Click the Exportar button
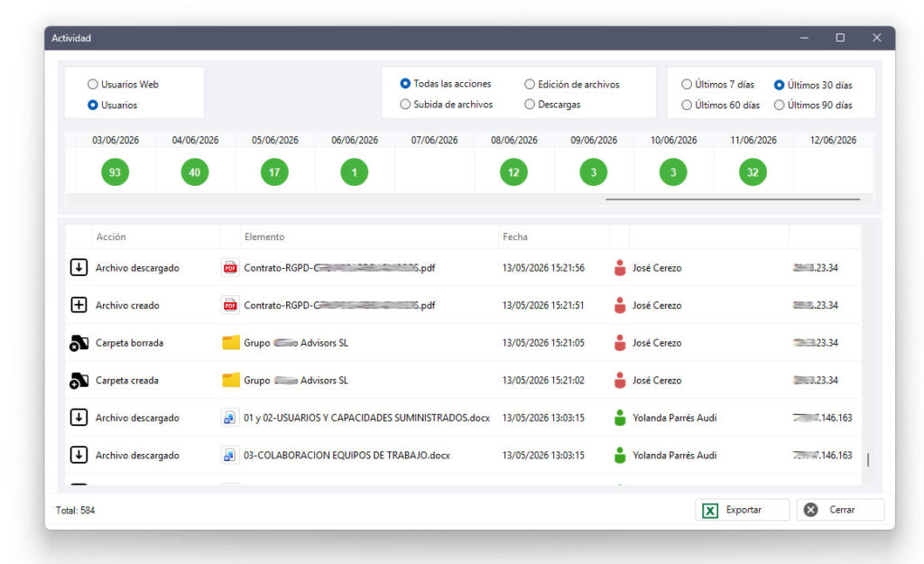The width and height of the screenshot is (924, 564). pos(742,510)
